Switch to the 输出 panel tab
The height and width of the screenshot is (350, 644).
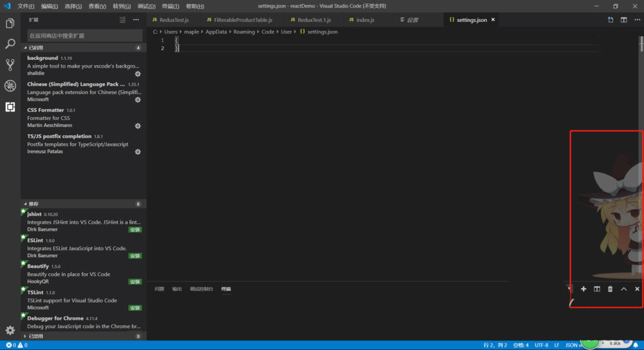pos(177,289)
